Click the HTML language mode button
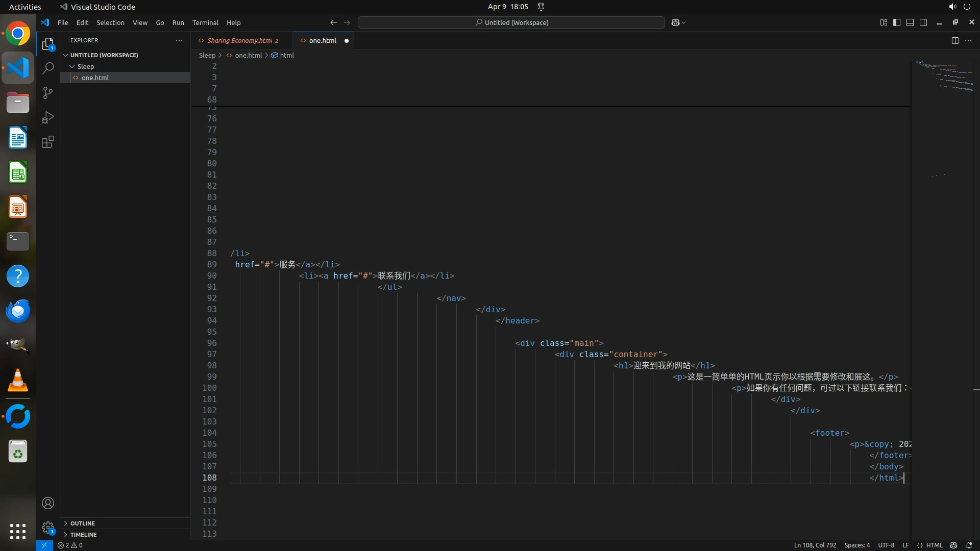 (x=934, y=545)
